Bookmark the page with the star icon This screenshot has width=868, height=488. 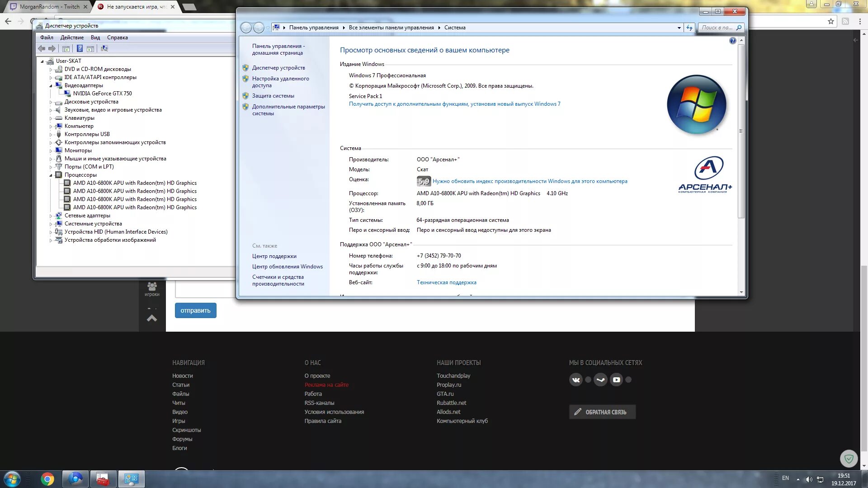tap(830, 21)
